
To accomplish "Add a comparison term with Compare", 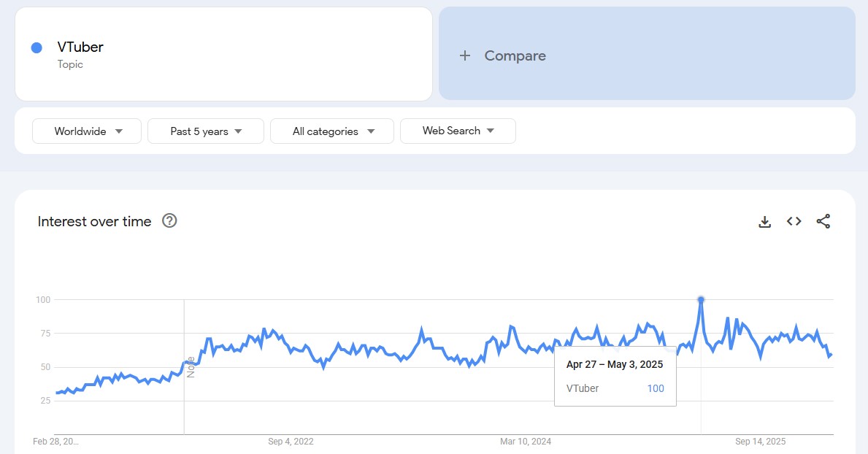I will click(x=647, y=54).
